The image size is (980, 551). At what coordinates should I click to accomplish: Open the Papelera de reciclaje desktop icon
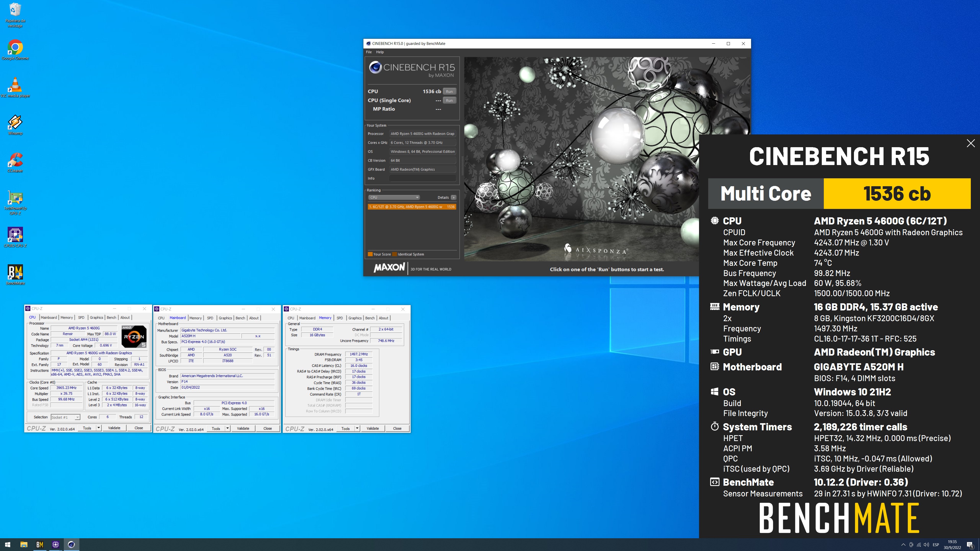[x=15, y=15]
